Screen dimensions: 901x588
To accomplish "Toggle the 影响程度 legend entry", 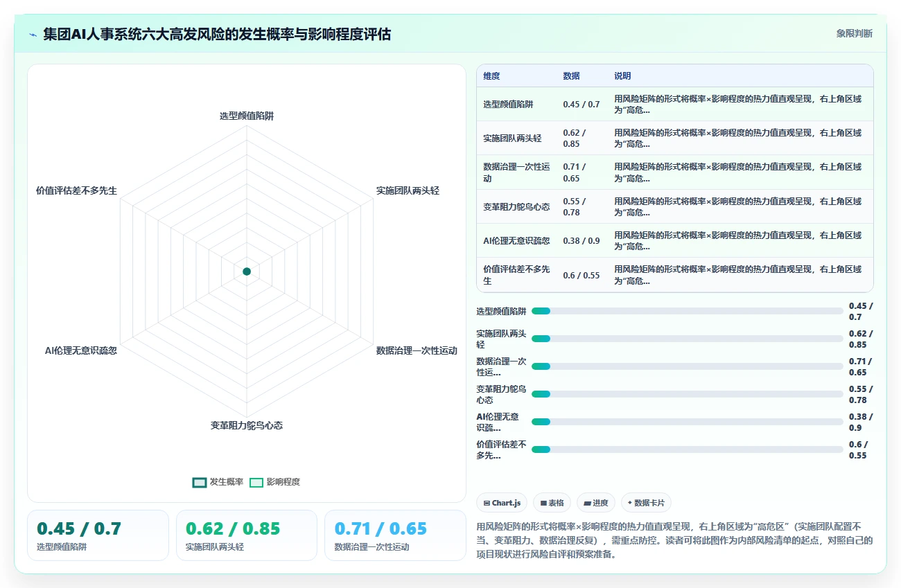I will tap(274, 482).
